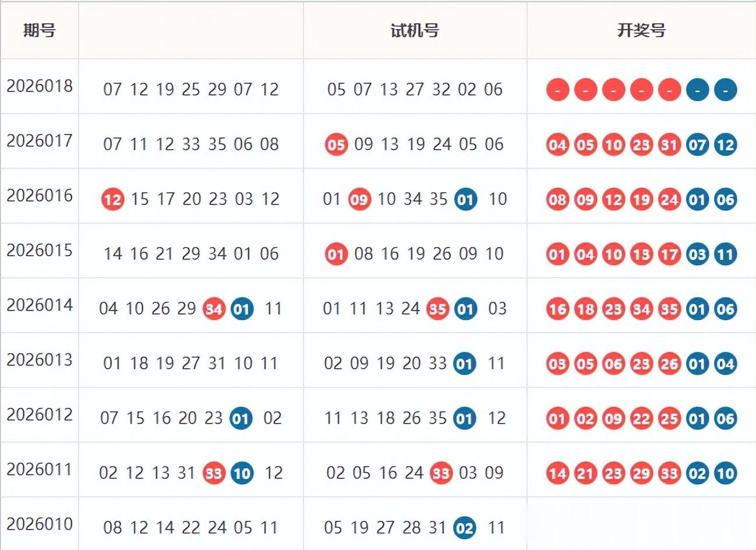Image resolution: width=756 pixels, height=550 pixels.
Task: Select the 开奖号 column header
Action: coord(641,30)
